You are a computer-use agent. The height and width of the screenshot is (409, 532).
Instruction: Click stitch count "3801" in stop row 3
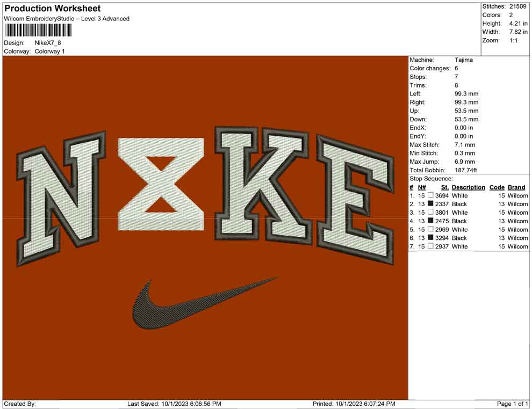pyautogui.click(x=442, y=213)
